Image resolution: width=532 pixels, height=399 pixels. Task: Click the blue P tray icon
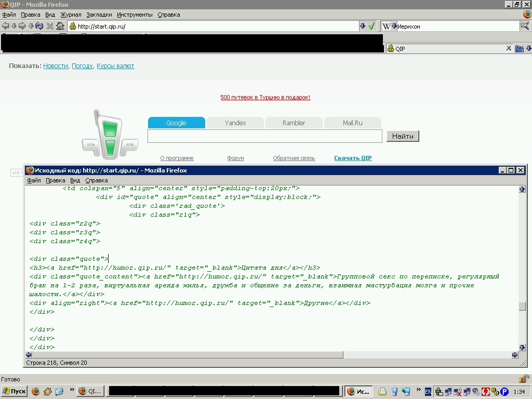pyautogui.click(x=504, y=392)
